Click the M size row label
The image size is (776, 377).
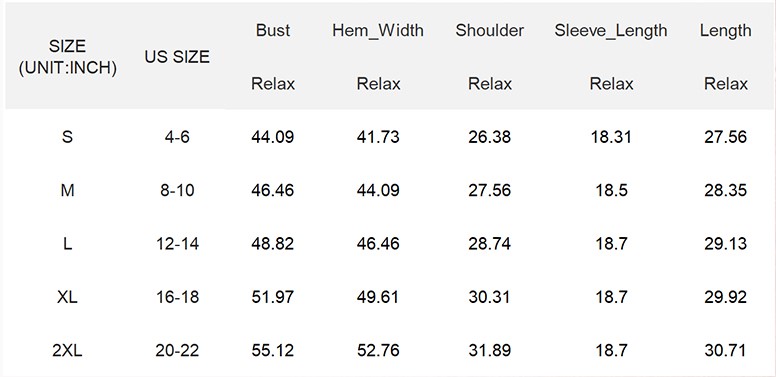coord(67,190)
